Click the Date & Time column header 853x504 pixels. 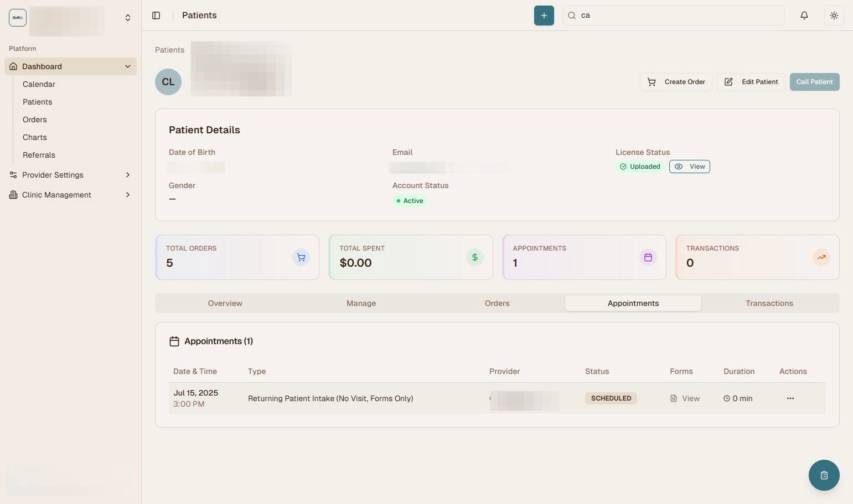(195, 371)
